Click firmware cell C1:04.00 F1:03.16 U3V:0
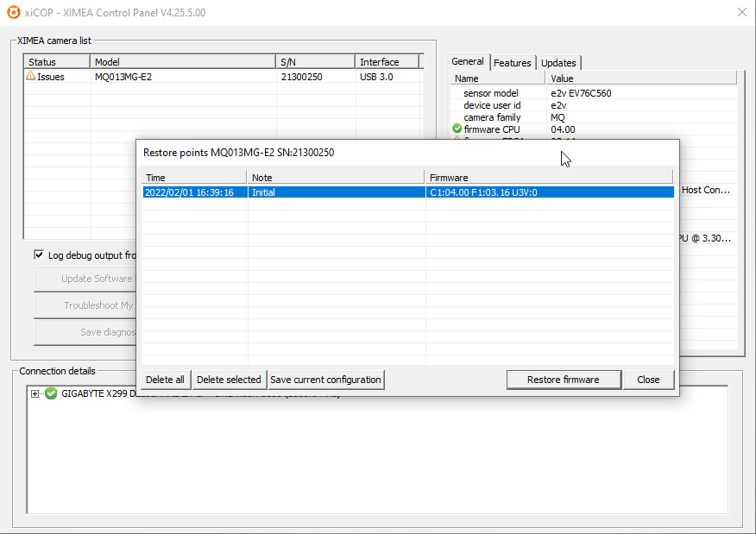Screen dimensions: 756x534 550,192
